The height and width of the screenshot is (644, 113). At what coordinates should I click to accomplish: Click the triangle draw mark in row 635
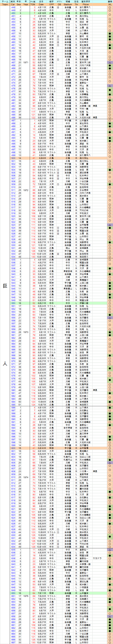point(110,550)
